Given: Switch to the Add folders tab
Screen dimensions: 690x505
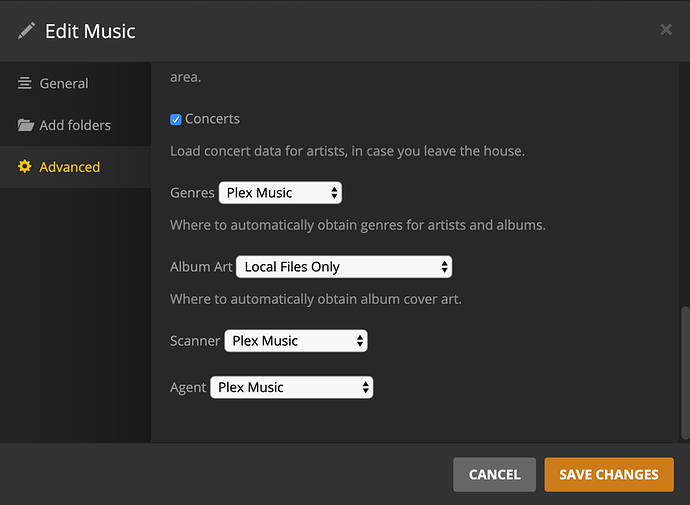Looking at the screenshot, I should point(75,126).
